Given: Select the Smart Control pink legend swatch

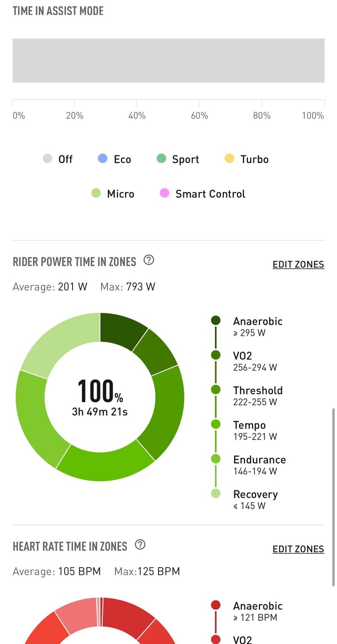Looking at the screenshot, I should (165, 194).
